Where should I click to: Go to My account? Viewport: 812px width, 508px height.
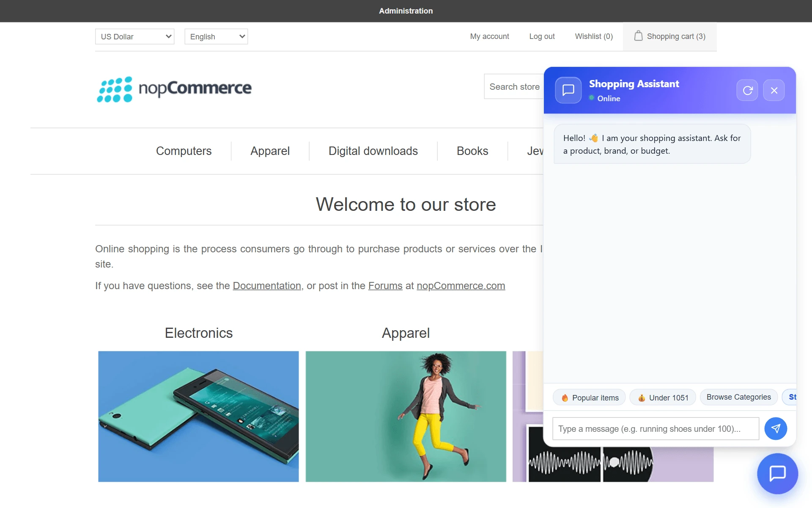(x=489, y=36)
